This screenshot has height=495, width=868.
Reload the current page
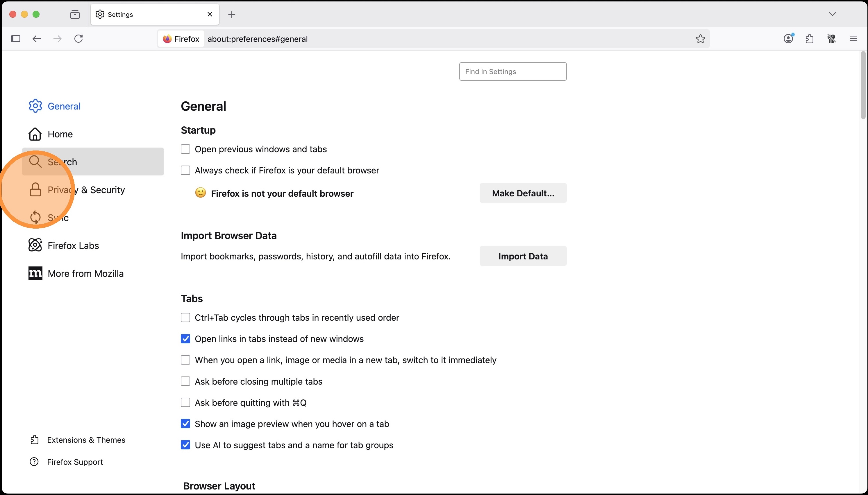coord(78,39)
